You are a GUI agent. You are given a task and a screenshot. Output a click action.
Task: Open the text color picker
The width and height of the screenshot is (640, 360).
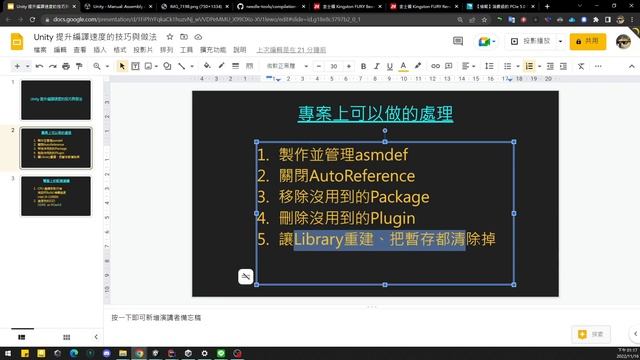[403, 66]
